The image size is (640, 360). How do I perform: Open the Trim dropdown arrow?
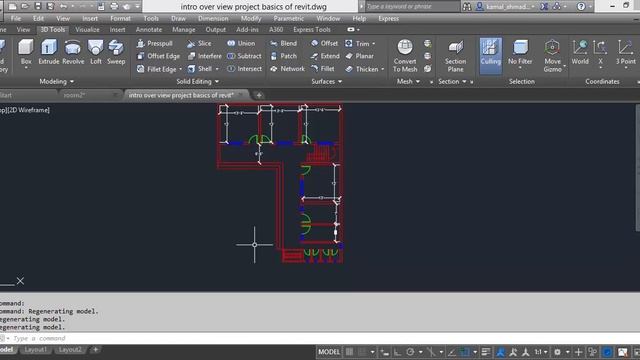pos(373,44)
